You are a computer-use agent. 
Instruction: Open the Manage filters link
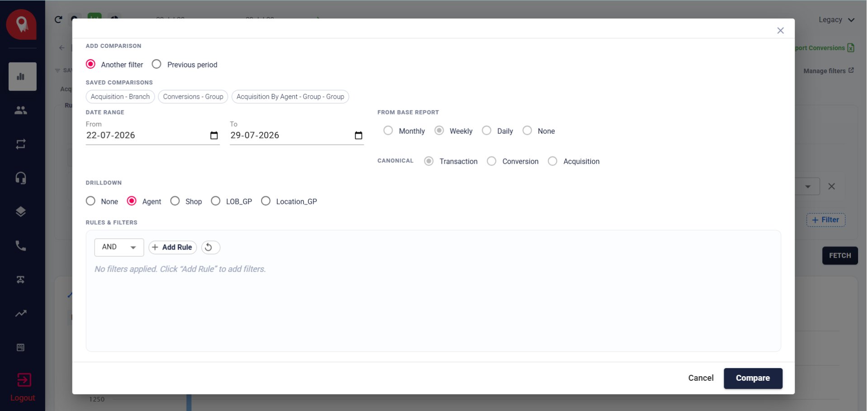(x=828, y=71)
